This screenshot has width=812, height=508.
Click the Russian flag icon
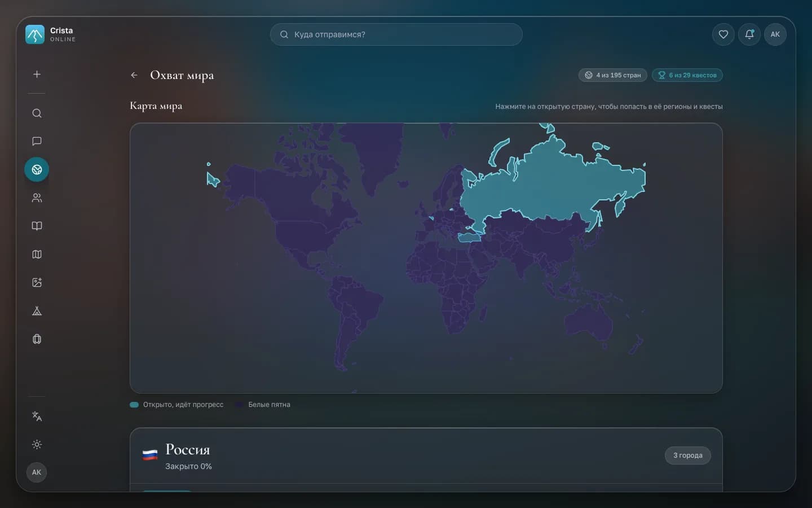click(x=150, y=455)
